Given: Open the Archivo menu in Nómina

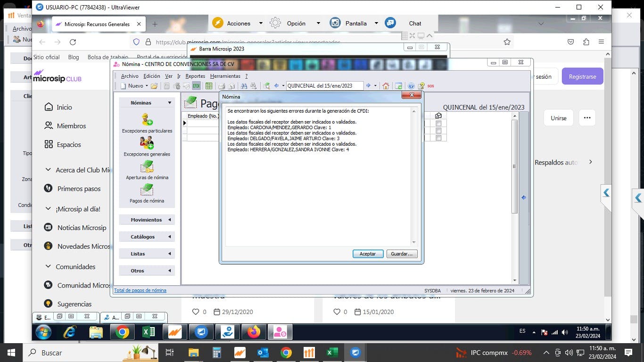Looking at the screenshot, I should click(x=130, y=76).
